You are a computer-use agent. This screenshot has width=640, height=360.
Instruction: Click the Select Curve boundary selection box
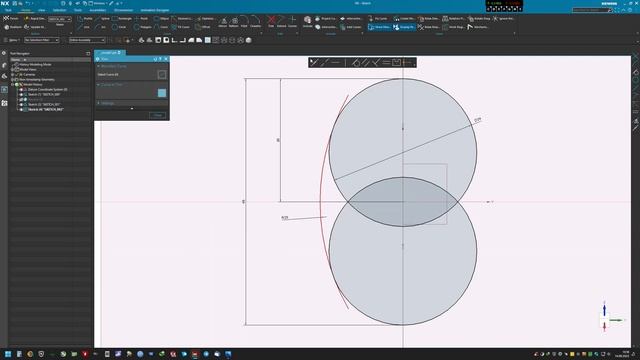[x=162, y=74]
